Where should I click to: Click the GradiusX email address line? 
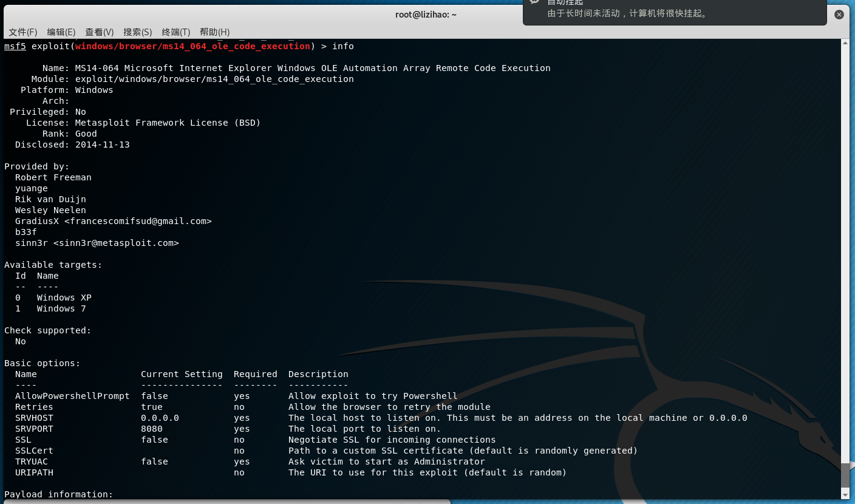point(114,221)
